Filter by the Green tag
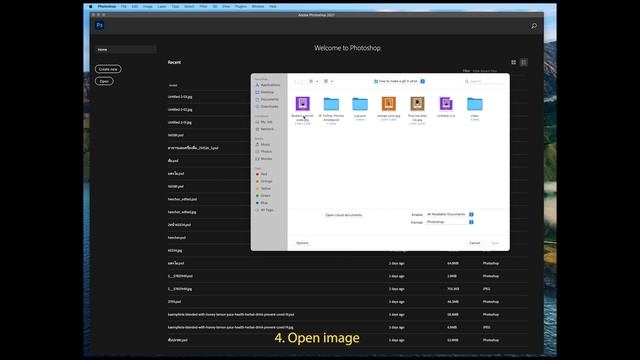 click(x=263, y=196)
